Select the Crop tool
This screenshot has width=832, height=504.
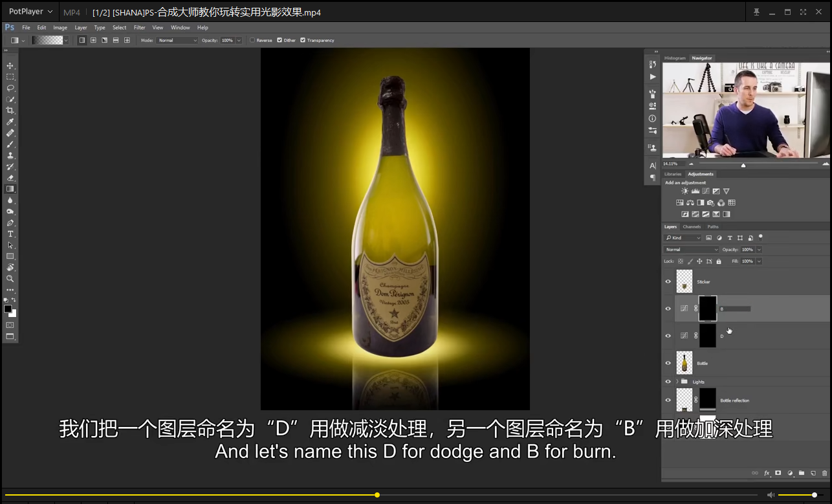point(10,111)
